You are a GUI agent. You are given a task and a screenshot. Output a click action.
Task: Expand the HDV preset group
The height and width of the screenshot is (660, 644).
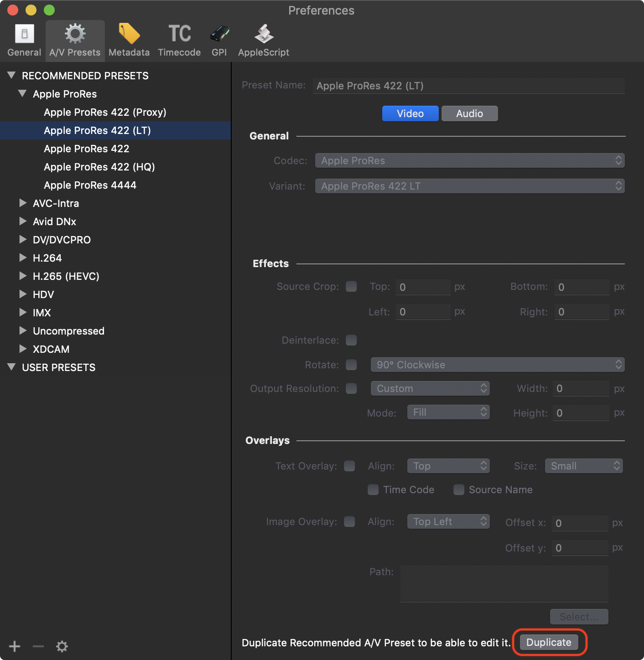click(23, 294)
